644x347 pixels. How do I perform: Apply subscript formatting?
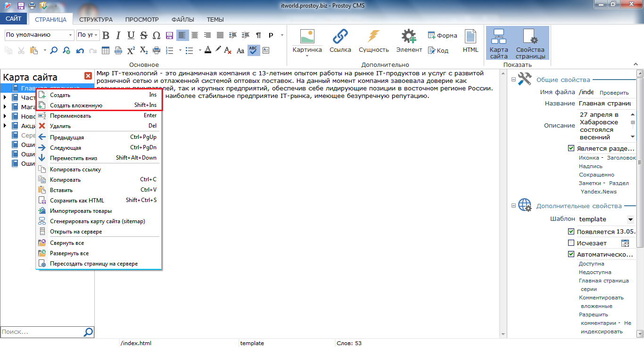144,50
